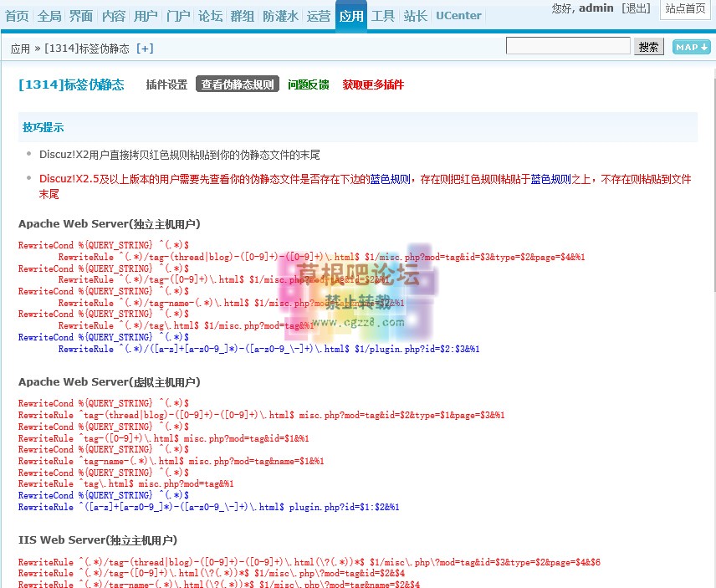Expand the MAP navigation dropdown
Screen dimensions: 716x588
pyautogui.click(x=691, y=47)
